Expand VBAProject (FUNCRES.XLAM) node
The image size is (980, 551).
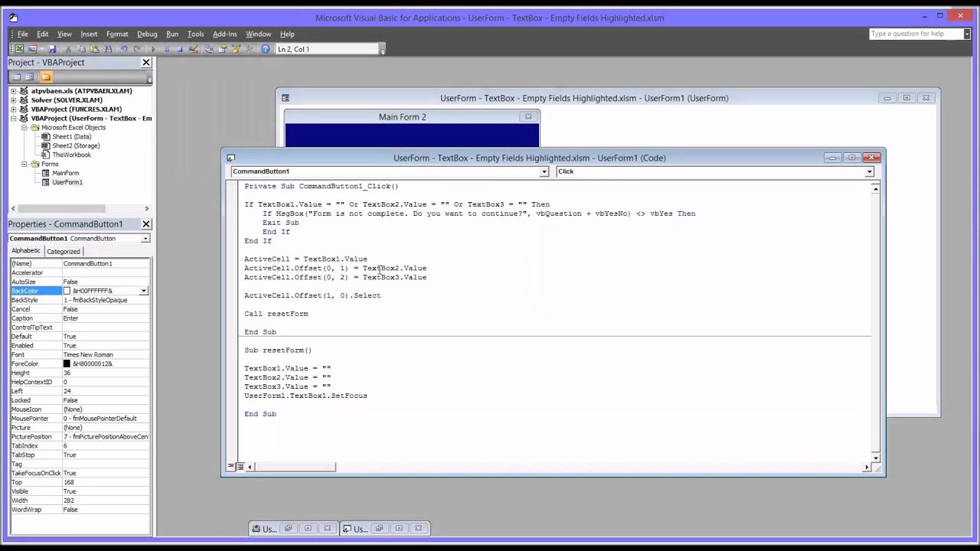point(13,109)
